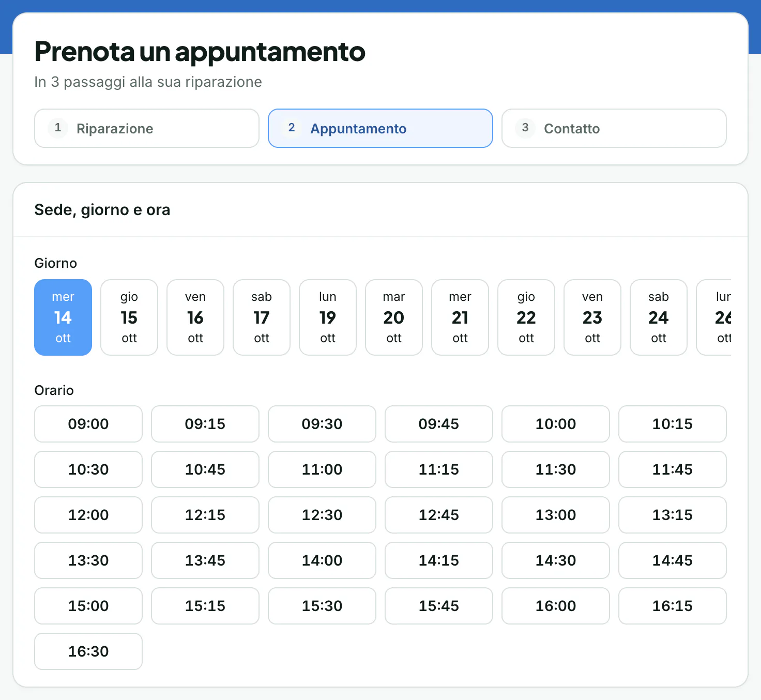
Task: Choose the 13:00 time slot
Action: point(556,515)
